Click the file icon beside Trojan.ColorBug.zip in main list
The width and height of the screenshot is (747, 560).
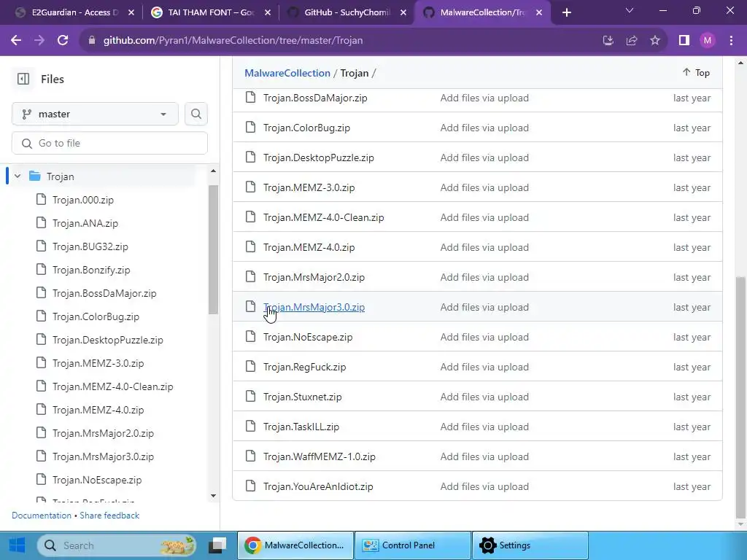pos(251,127)
